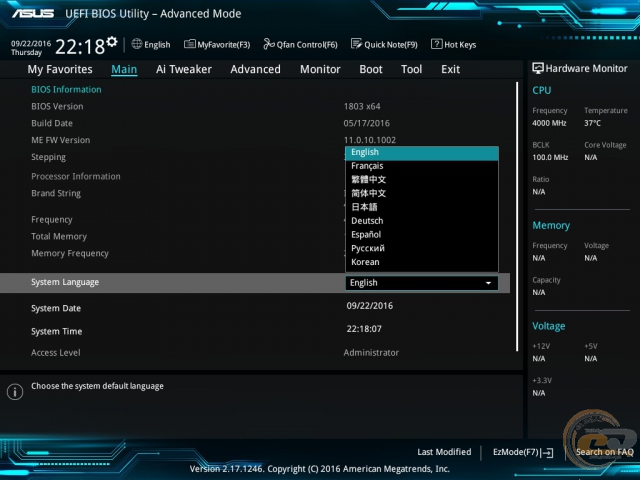Click the settings gear next to the clock

(x=111, y=41)
